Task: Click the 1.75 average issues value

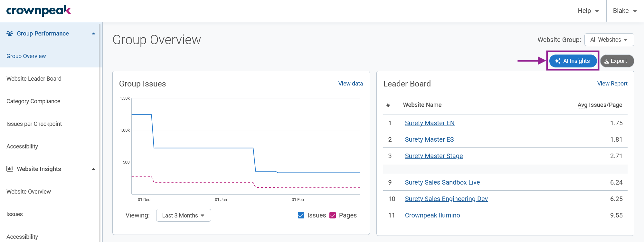Action: point(616,123)
